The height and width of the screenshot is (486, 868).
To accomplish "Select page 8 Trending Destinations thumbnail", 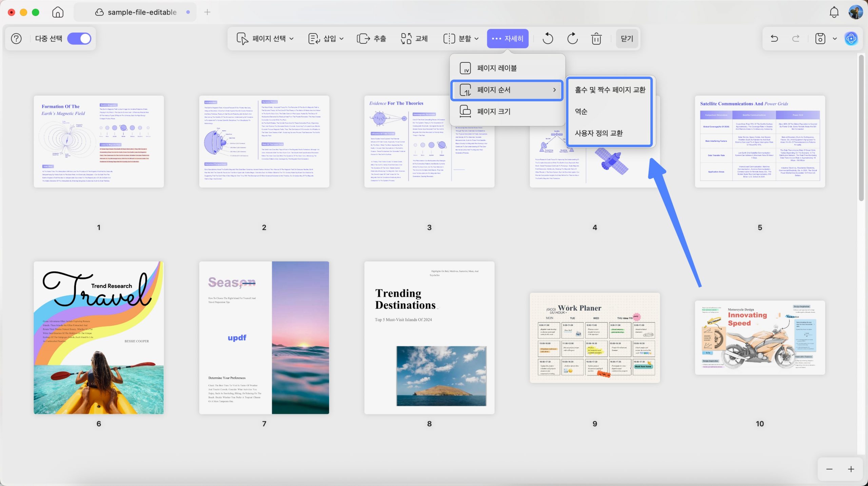I will (429, 337).
